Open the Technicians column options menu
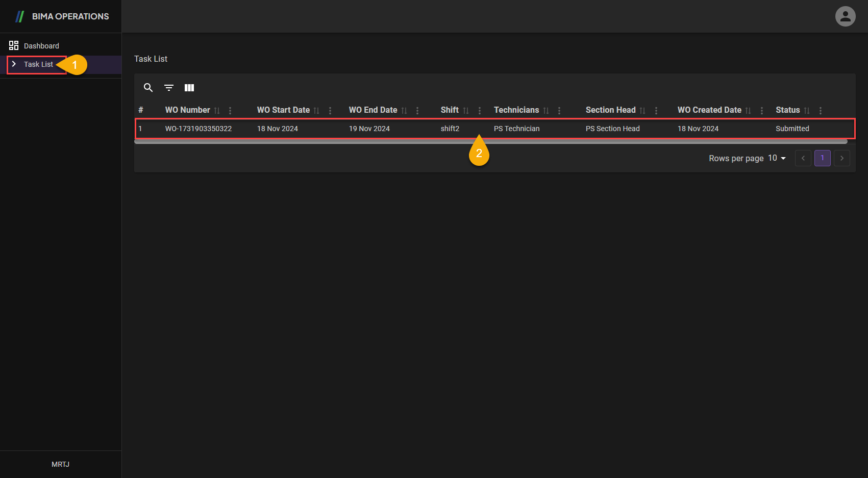This screenshot has width=868, height=478. (559, 111)
